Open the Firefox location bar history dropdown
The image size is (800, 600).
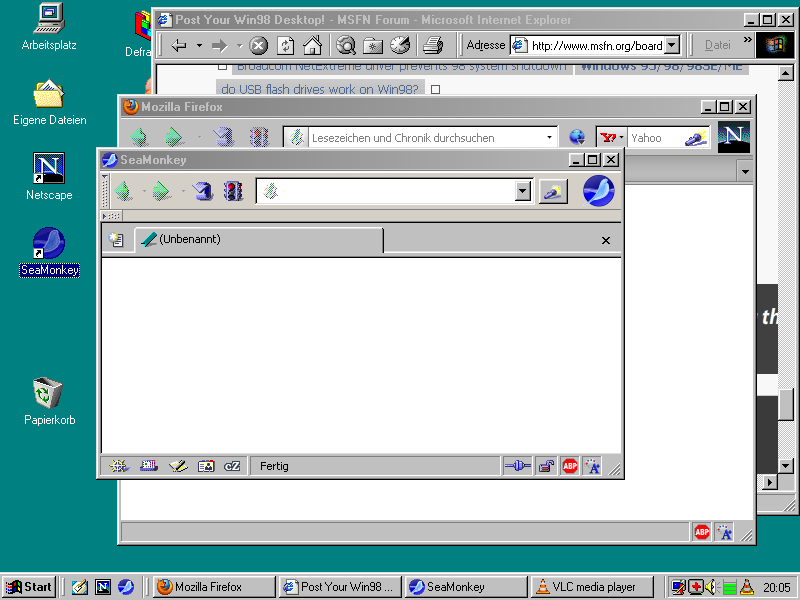549,137
